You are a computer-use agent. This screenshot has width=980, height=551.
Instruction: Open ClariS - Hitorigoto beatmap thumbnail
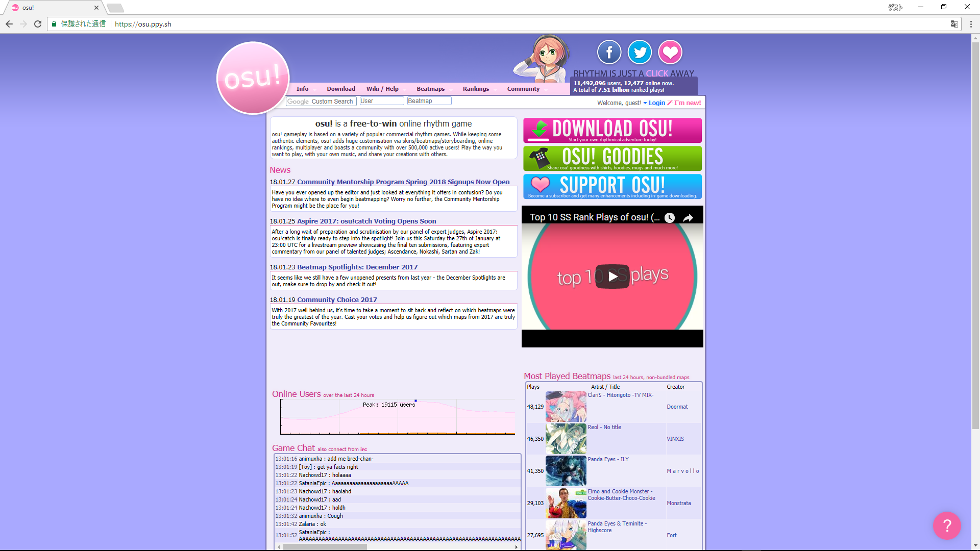(566, 407)
